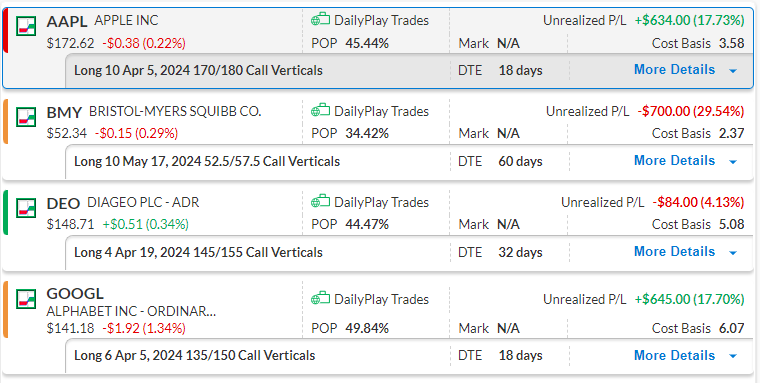760x383 pixels.
Task: Open More Details link for AAPL
Action: coord(674,70)
